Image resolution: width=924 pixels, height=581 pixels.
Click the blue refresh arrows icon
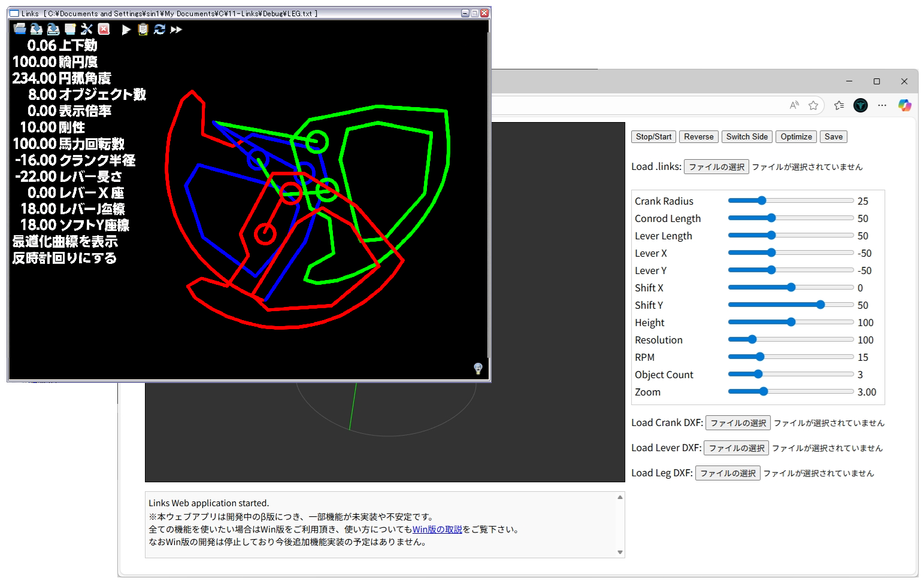point(159,29)
